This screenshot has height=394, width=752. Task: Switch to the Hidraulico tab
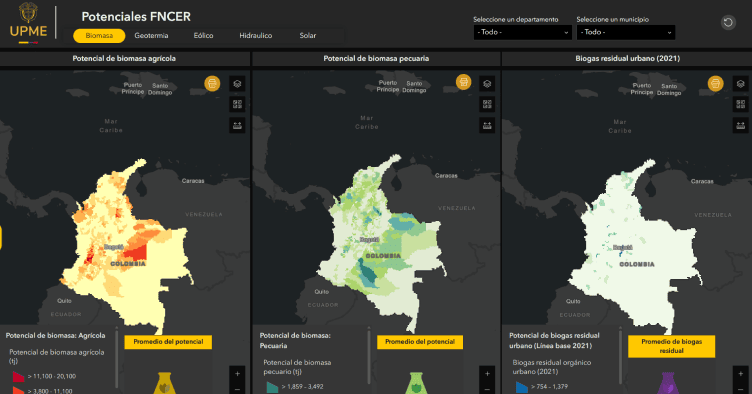coord(256,35)
